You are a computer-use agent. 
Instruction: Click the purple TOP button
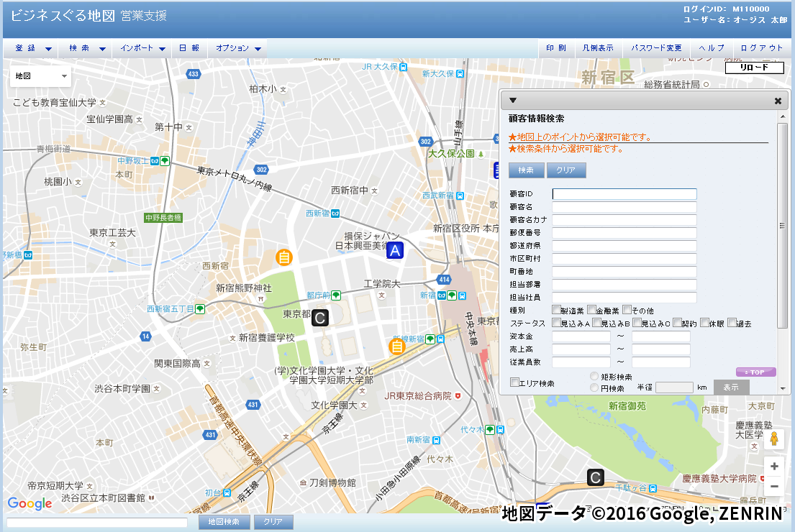click(x=756, y=372)
